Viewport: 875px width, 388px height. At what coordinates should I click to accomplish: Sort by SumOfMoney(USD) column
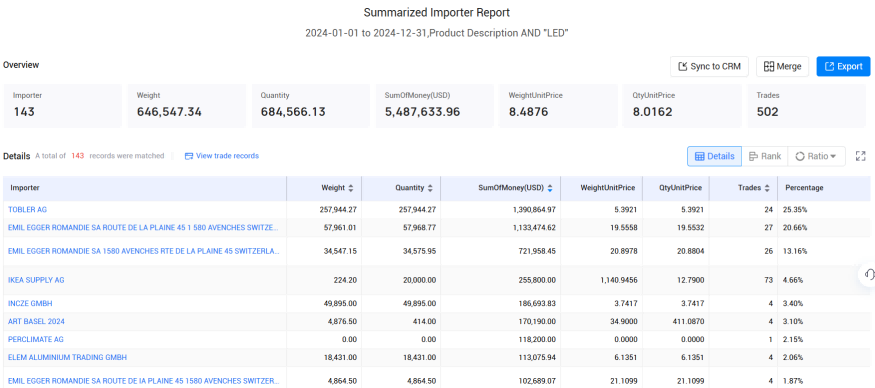[x=550, y=188]
